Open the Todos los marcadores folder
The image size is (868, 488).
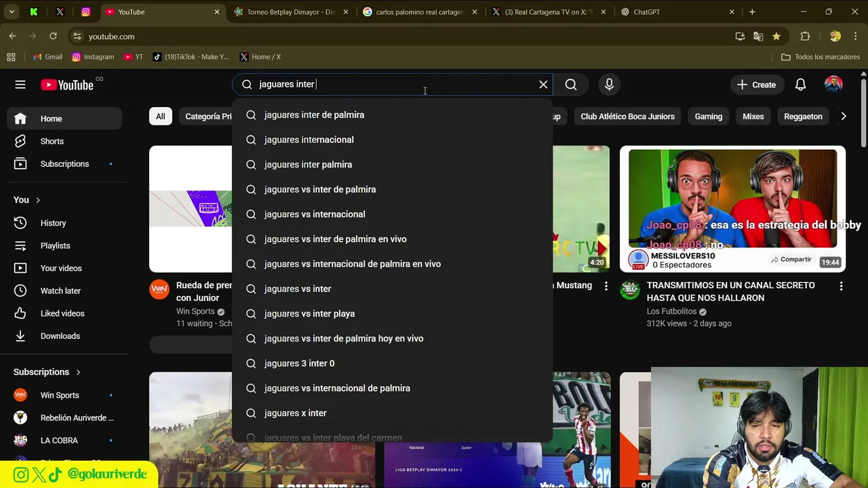(x=821, y=57)
